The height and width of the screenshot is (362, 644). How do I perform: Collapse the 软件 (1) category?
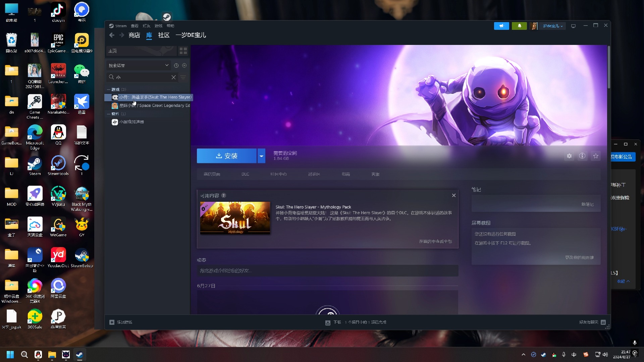point(116,114)
